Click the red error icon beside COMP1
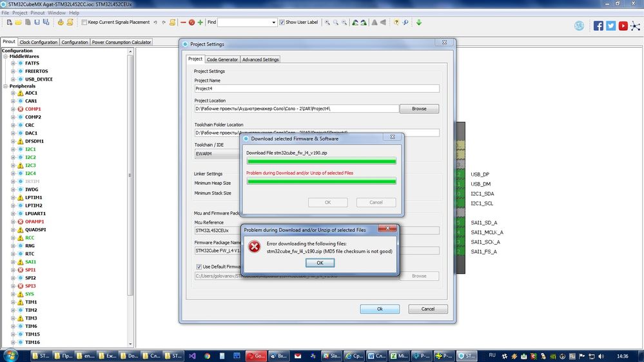This screenshot has width=644, height=362. pyautogui.click(x=20, y=109)
